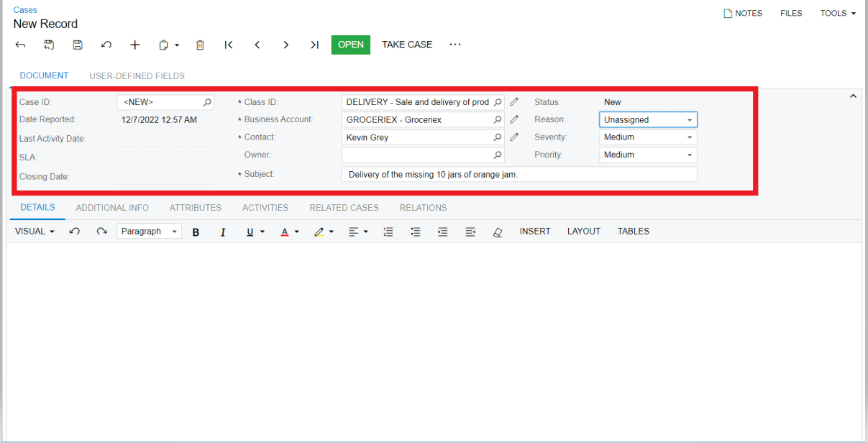Click inside the Subject text field
The image size is (868, 443).
coord(518,174)
